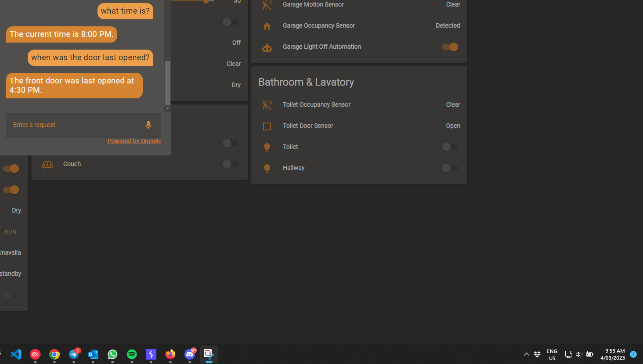This screenshot has height=364, width=643.
Task: Expand hidden icons in the system tray
Action: pos(526,354)
